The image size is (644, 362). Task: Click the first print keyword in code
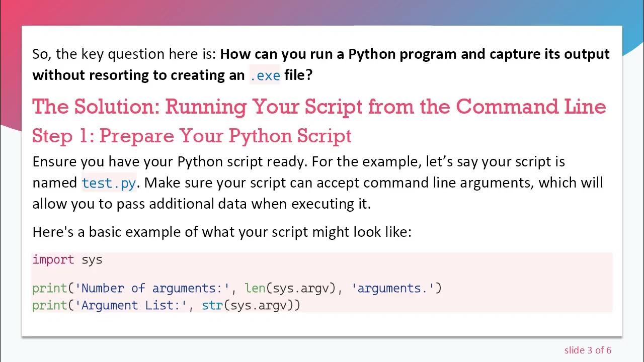coord(50,288)
